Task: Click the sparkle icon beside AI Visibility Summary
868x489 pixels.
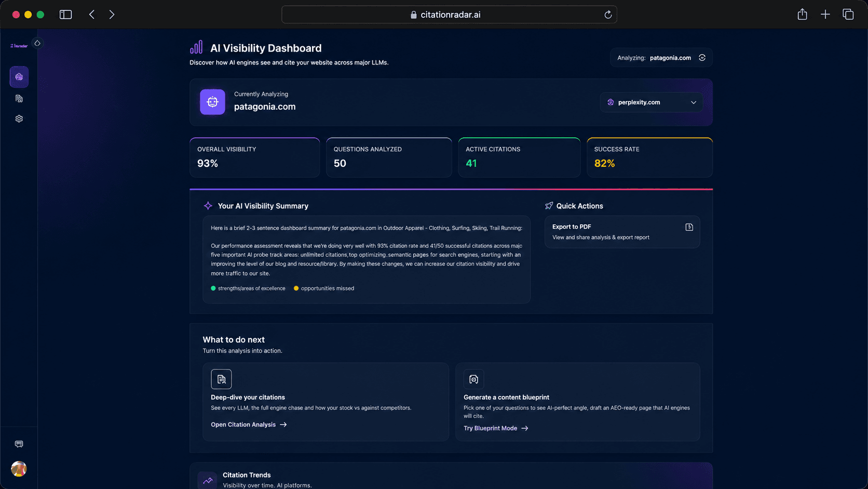Action: point(208,206)
